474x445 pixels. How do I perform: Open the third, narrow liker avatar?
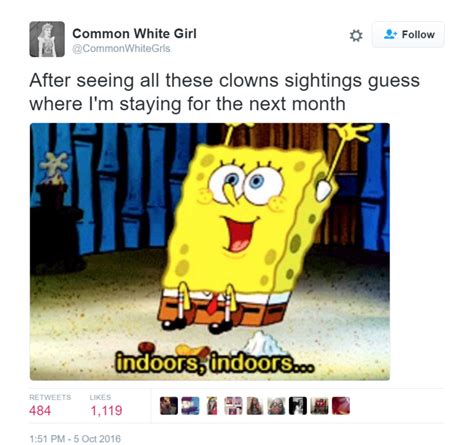tap(212, 406)
